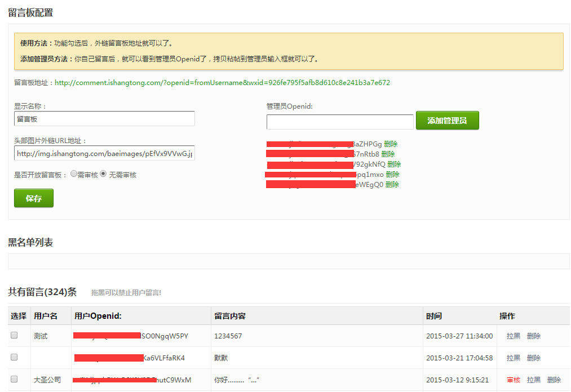Click the green 保存 save button

[x=33, y=198]
